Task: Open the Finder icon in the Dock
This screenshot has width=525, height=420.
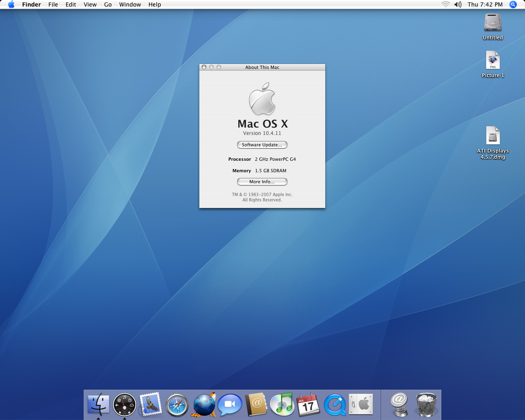Action: point(98,404)
